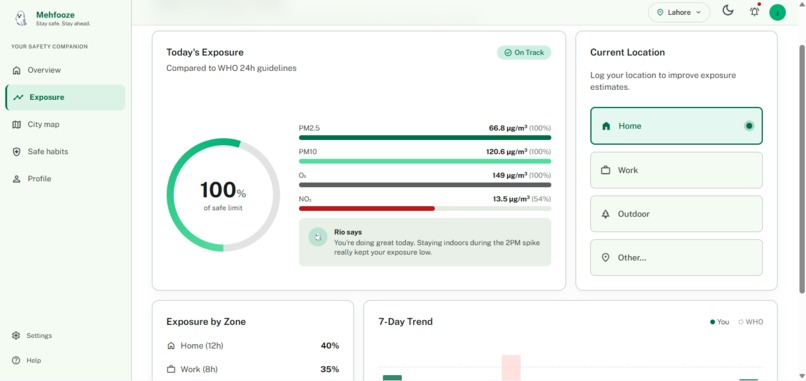The height and width of the screenshot is (381, 806).
Task: Select Home as current location
Action: point(676,126)
